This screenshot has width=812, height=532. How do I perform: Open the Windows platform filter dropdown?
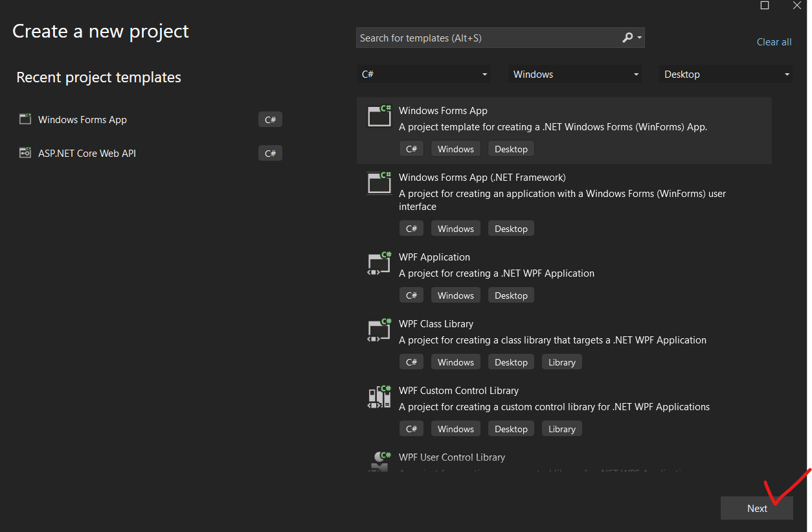576,75
